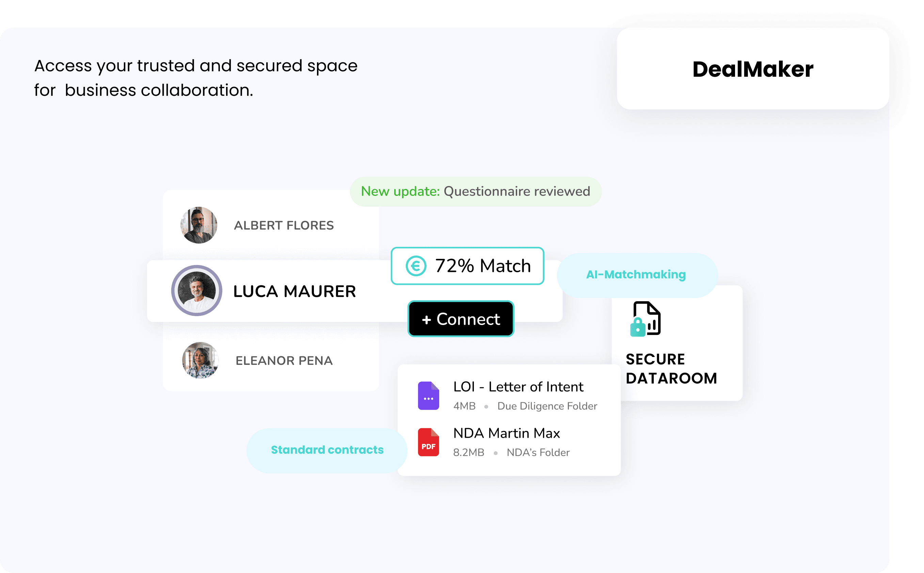The height and width of the screenshot is (573, 924).
Task: Open the Questionnaire reviewed update notification
Action: click(x=475, y=191)
